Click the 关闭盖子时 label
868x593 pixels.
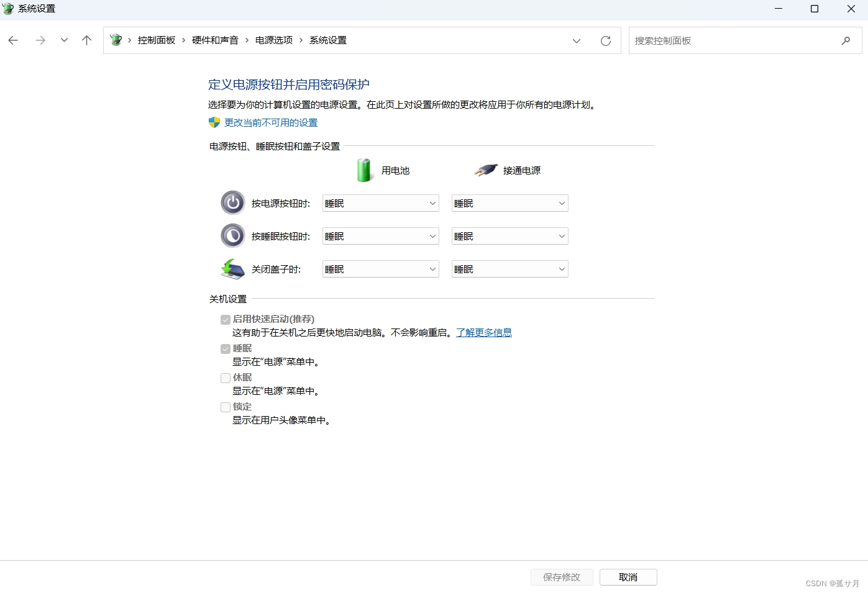point(276,269)
